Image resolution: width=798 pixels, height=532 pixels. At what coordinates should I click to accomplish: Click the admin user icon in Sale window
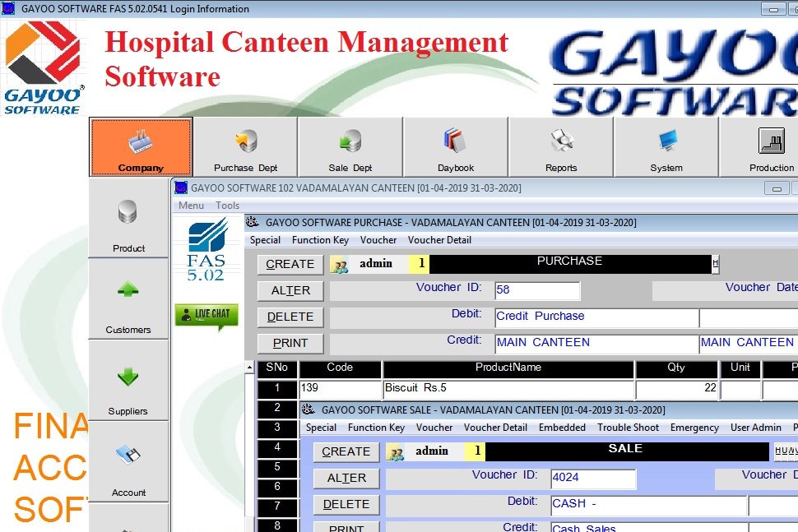tap(396, 453)
